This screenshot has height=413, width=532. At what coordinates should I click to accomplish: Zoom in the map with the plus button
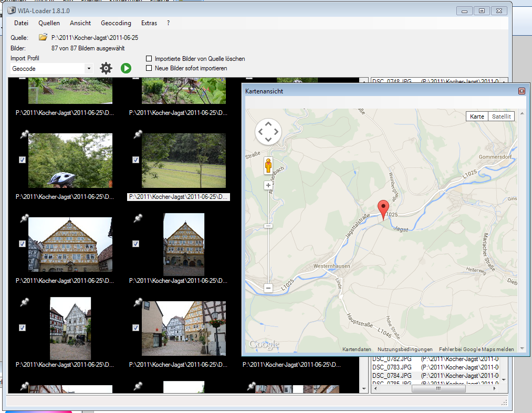tap(268, 185)
